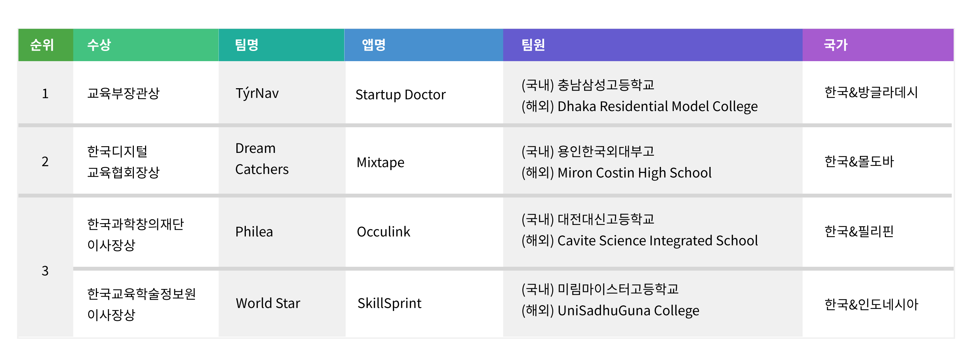Click the 순위 column header
This screenshot has width=980, height=362.
[45, 45]
